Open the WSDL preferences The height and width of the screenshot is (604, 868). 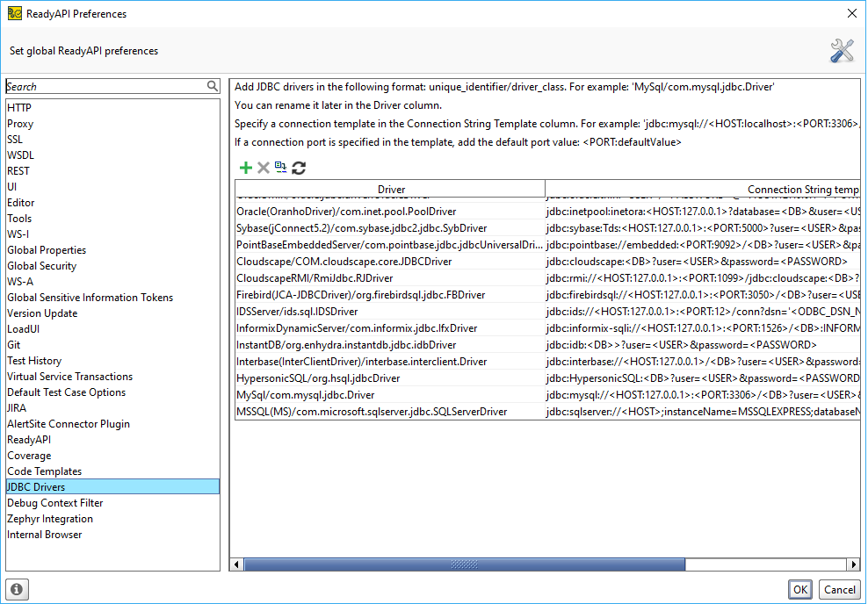point(113,155)
